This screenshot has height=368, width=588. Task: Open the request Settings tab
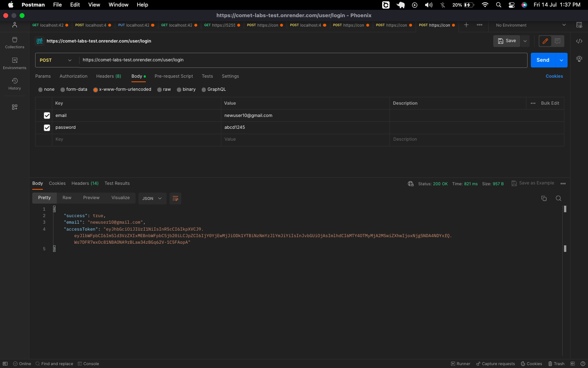230,76
